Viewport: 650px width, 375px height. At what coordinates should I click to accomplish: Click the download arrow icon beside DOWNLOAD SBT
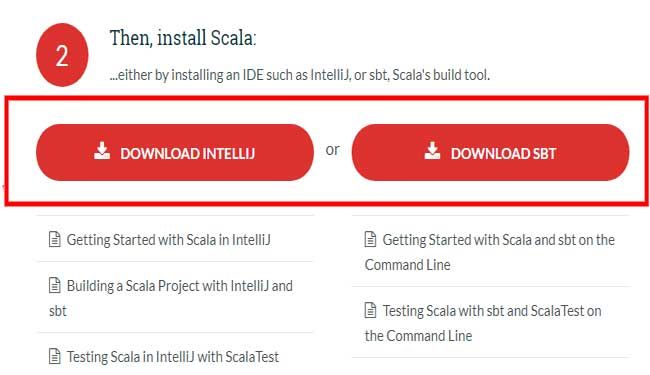coord(432,151)
